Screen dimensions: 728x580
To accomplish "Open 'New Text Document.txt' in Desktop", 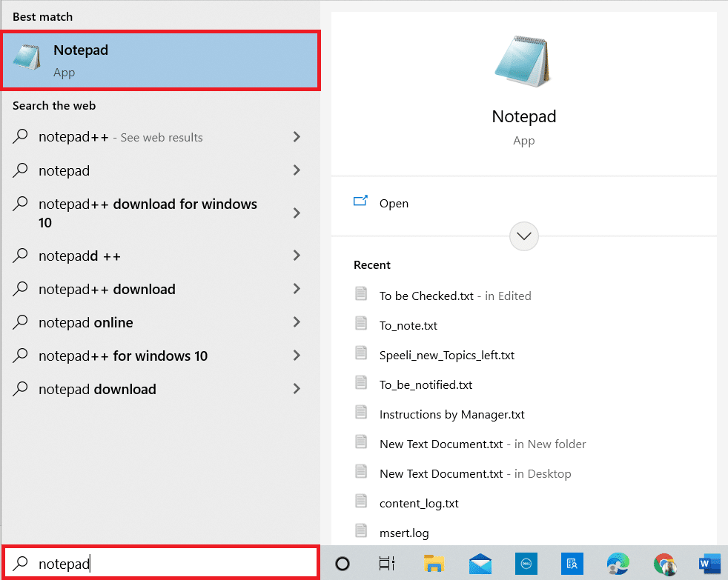I will tap(475, 474).
